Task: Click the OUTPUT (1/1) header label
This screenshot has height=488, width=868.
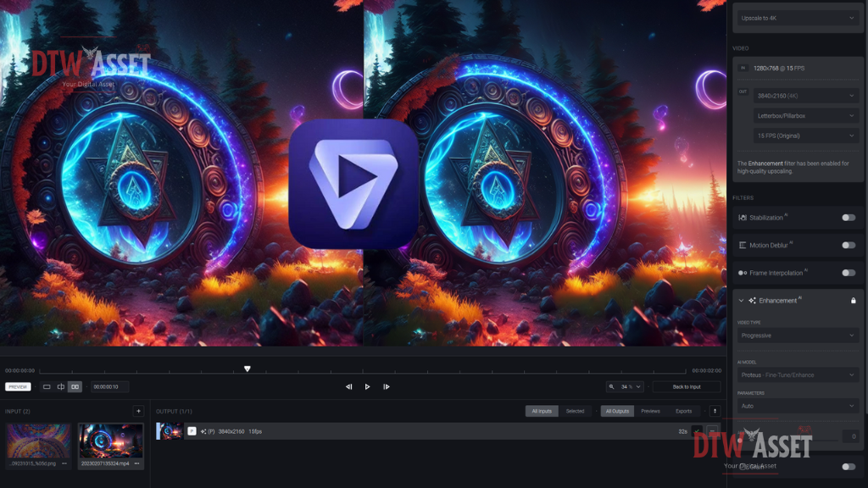Action: pyautogui.click(x=174, y=411)
